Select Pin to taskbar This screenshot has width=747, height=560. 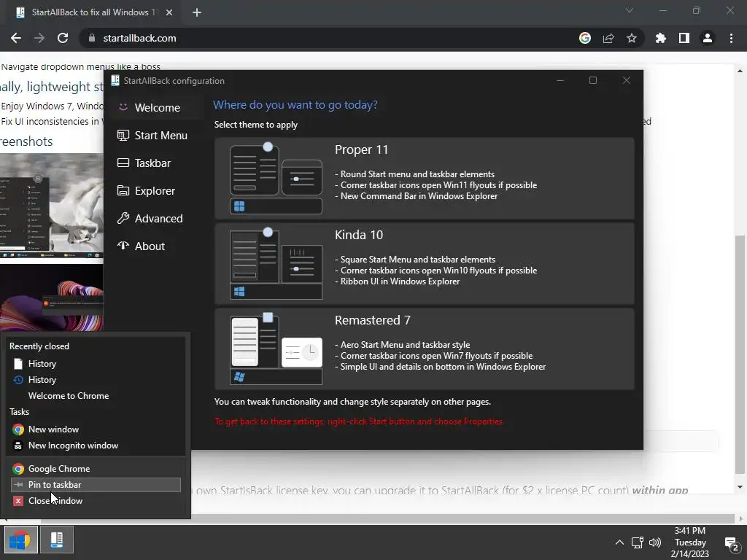96,485
